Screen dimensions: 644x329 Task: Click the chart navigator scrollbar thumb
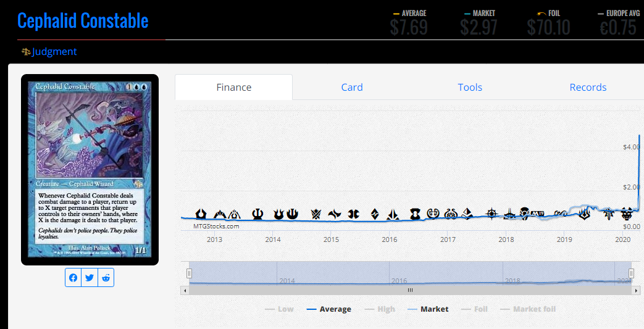(410, 290)
